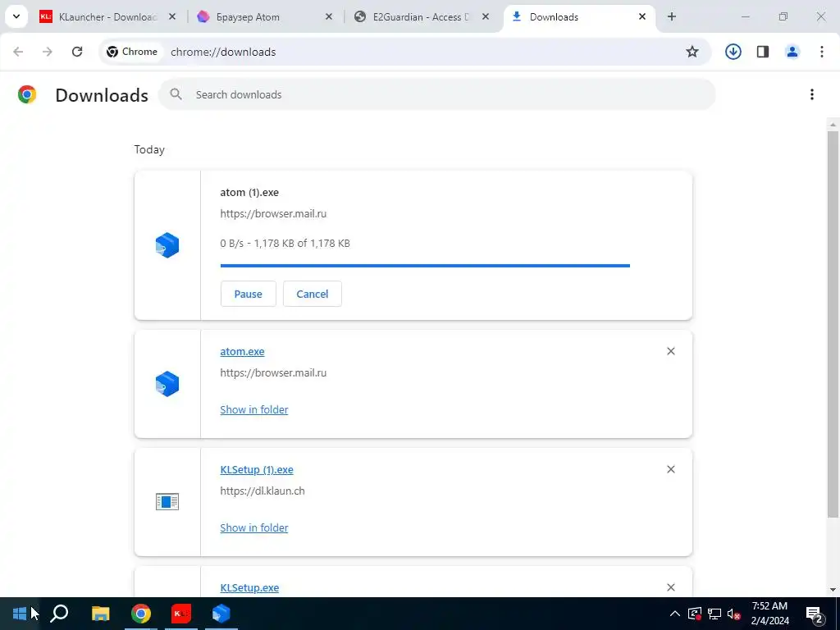Viewport: 840px width, 630px height.
Task: Open the Windows Start menu
Action: pyautogui.click(x=20, y=614)
